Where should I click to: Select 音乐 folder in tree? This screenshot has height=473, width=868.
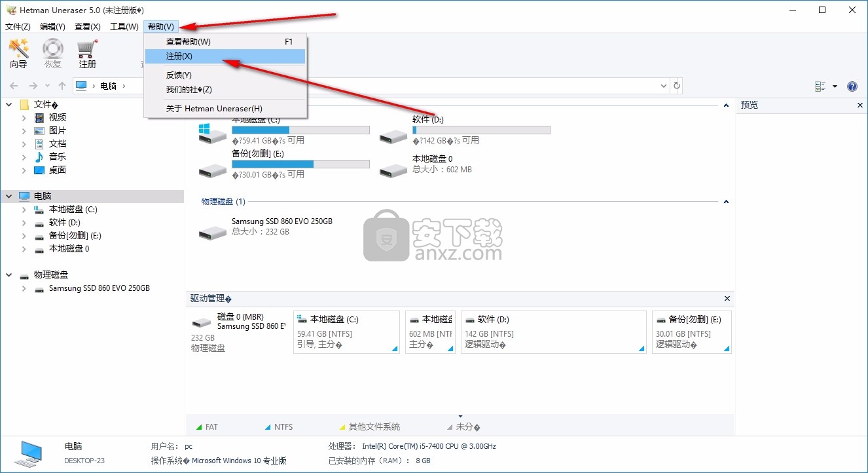[x=58, y=157]
